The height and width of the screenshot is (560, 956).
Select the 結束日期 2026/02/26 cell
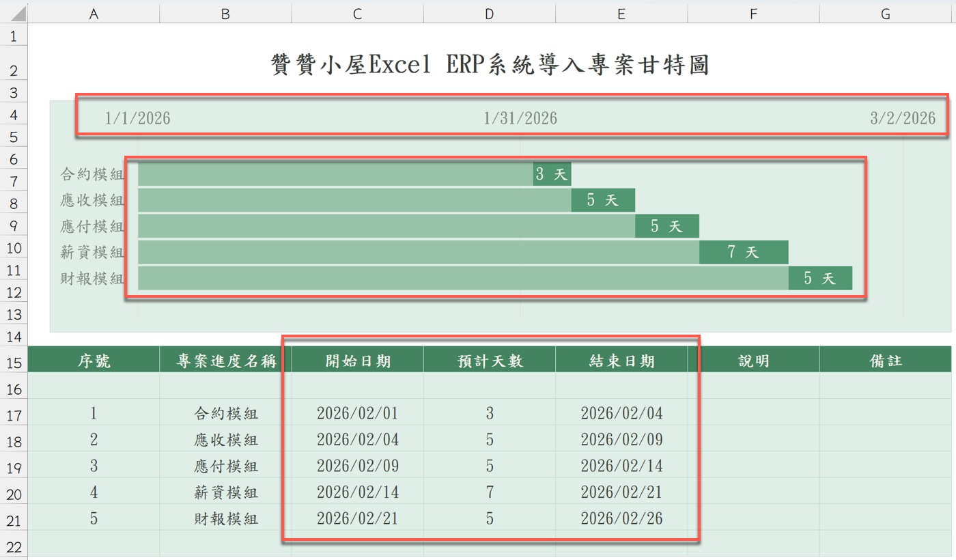621,518
